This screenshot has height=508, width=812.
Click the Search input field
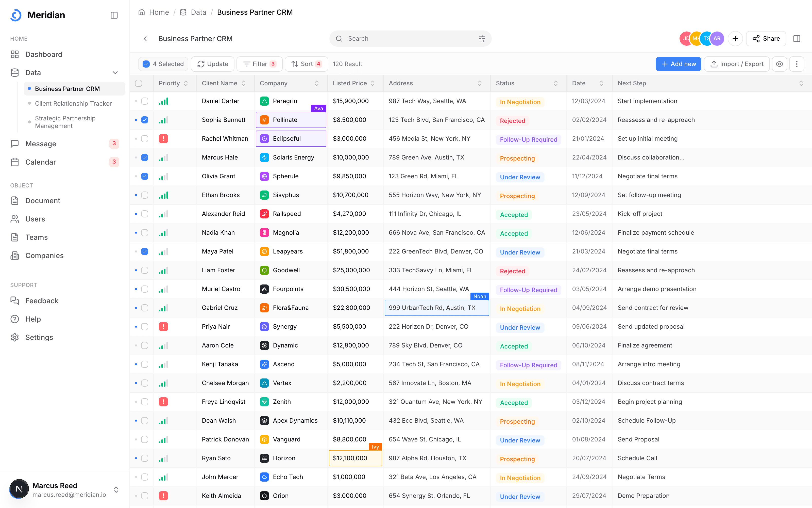410,39
